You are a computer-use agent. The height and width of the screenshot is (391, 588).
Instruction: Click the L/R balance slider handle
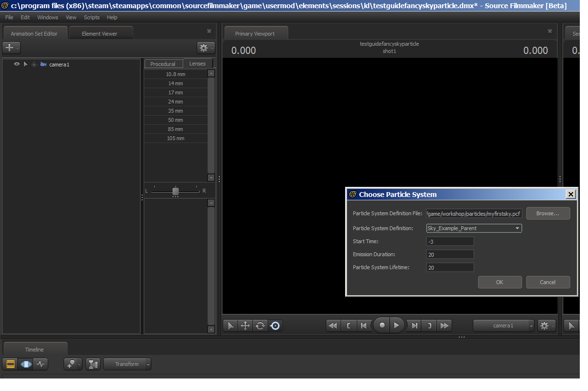click(175, 191)
